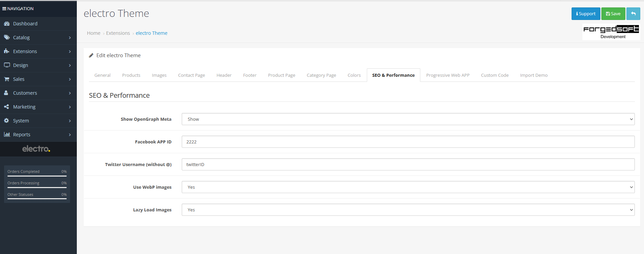Screen dimensions: 644x254
Task: Click the Other Statuses progress bar
Action: tap(37, 199)
